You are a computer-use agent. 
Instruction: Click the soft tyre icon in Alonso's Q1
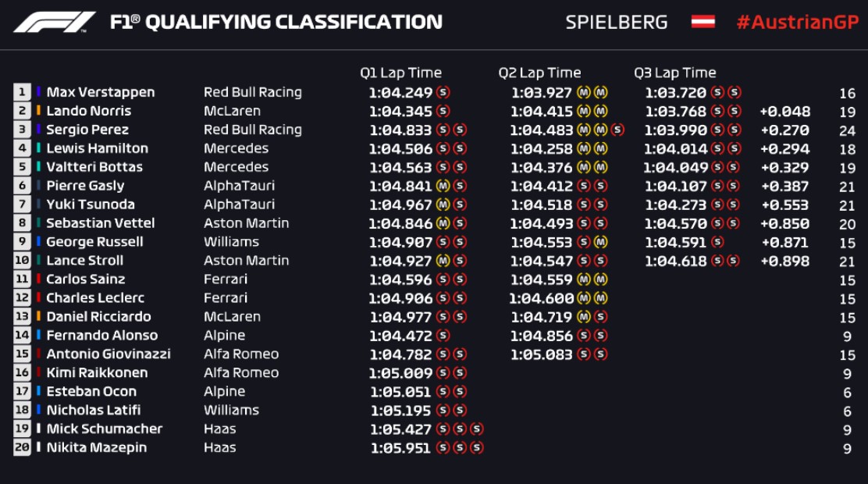coord(443,336)
